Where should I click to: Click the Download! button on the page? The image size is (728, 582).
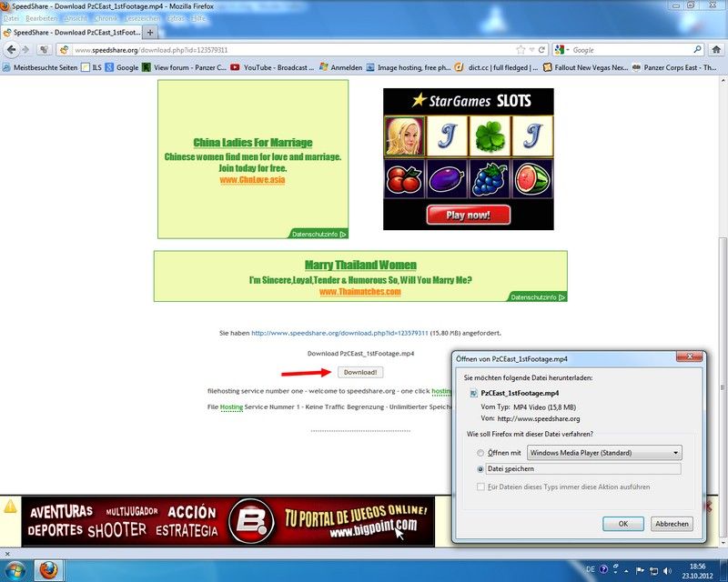point(360,372)
